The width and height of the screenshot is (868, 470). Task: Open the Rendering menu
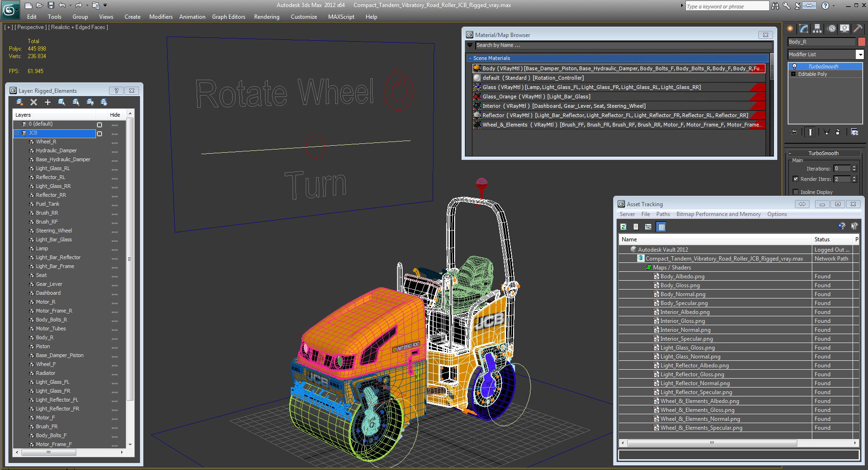[x=266, y=17]
